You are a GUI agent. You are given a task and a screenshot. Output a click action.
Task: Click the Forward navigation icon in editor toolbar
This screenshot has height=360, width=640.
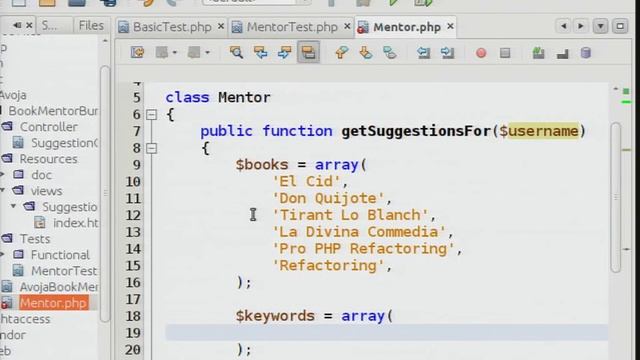(x=194, y=53)
